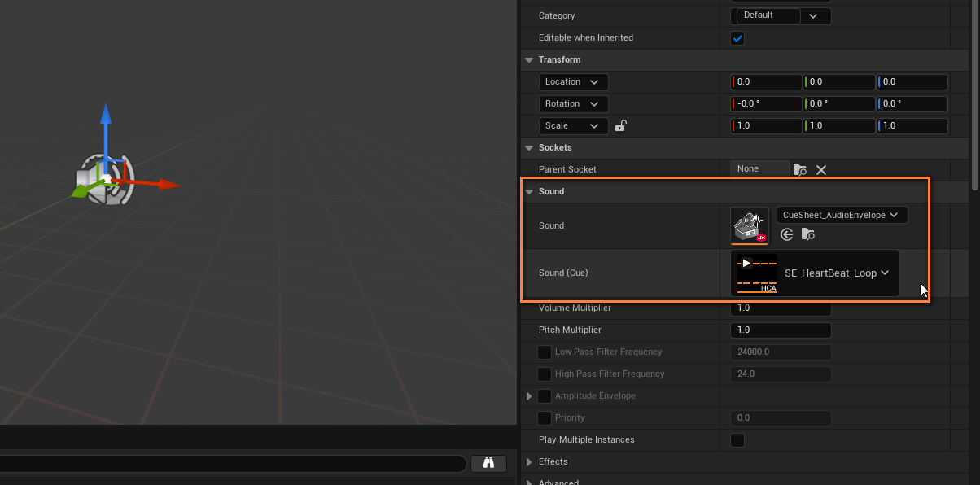This screenshot has width=980, height=485.
Task: Enable the Priority override checkbox
Action: coord(545,418)
